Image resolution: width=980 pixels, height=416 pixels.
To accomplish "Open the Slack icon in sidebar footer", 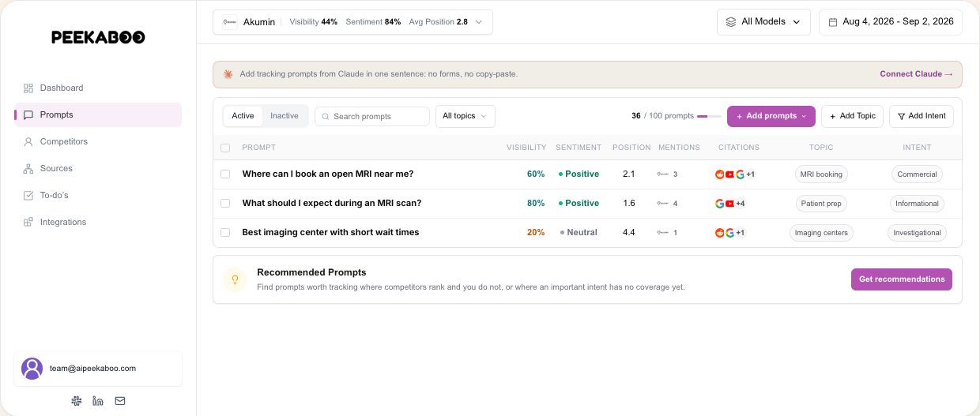I will 76,401.
